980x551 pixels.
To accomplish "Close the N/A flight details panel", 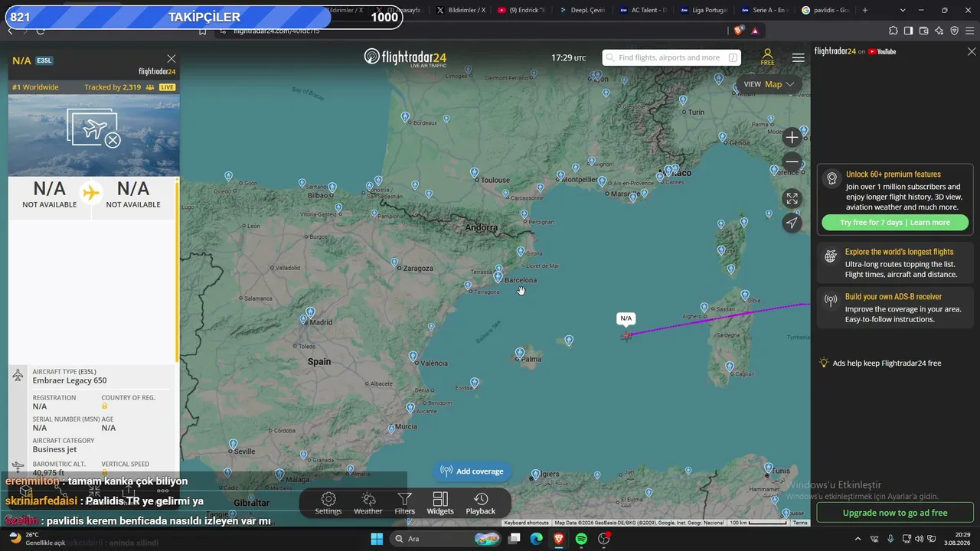I will tap(171, 59).
